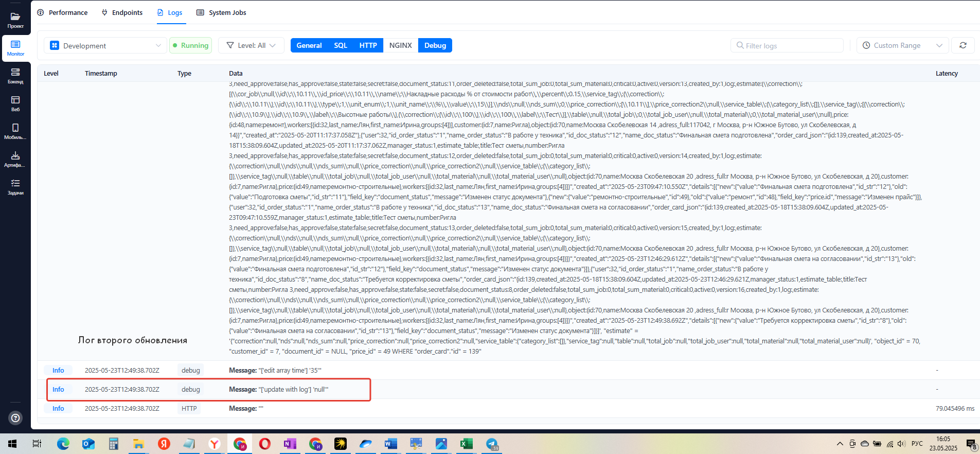Switch to the Endpoints tab
This screenshot has height=454, width=980.
click(x=122, y=12)
